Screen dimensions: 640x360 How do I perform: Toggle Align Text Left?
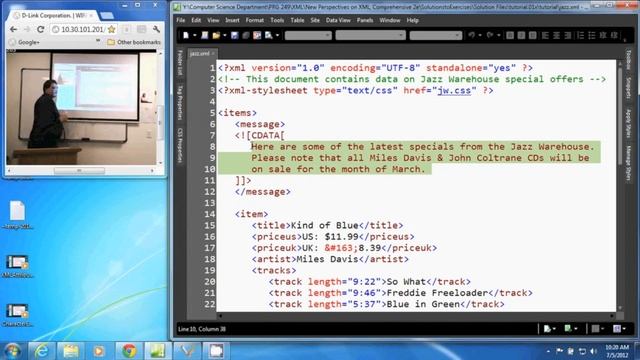pyautogui.click(x=545, y=36)
